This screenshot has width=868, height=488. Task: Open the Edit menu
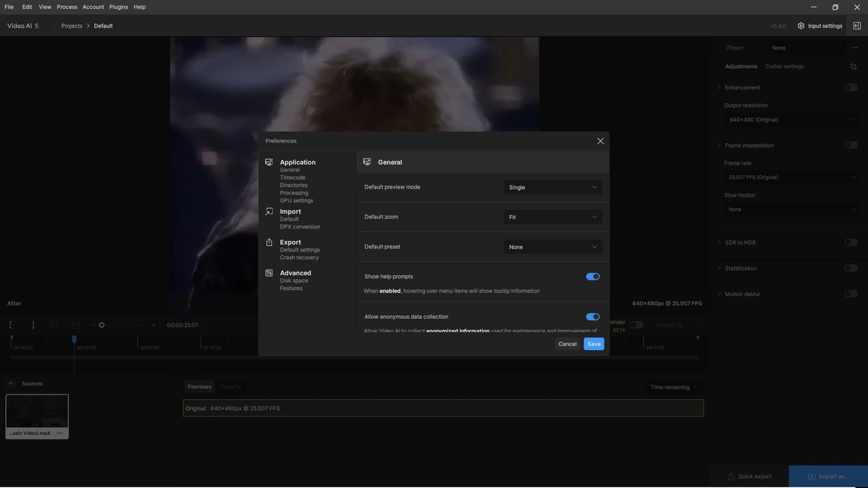tap(27, 7)
